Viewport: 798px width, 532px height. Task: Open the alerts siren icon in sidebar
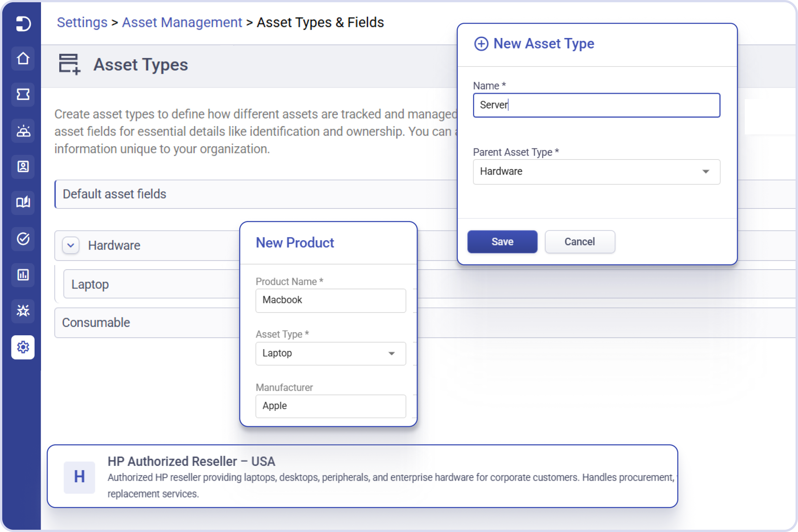pyautogui.click(x=23, y=131)
